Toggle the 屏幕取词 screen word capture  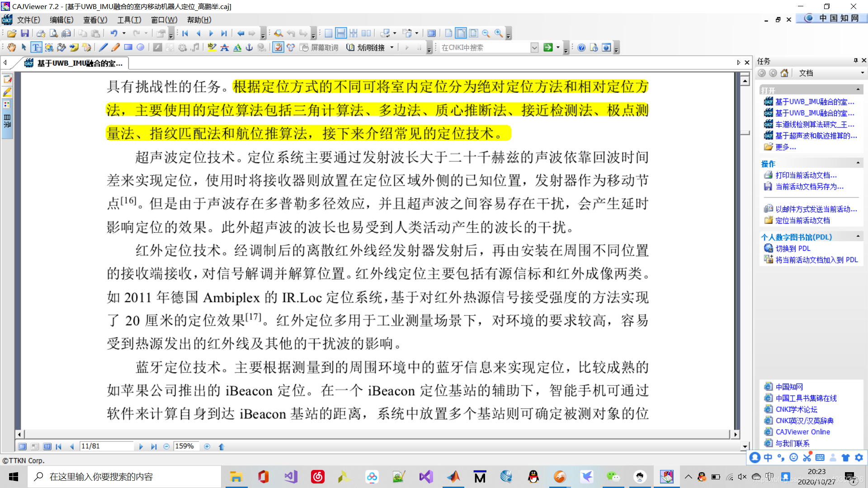tap(319, 47)
